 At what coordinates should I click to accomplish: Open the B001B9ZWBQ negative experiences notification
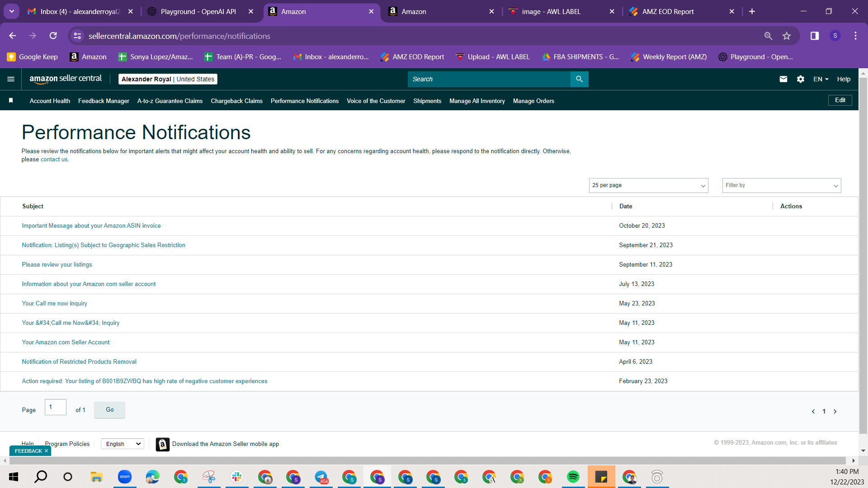point(145,381)
